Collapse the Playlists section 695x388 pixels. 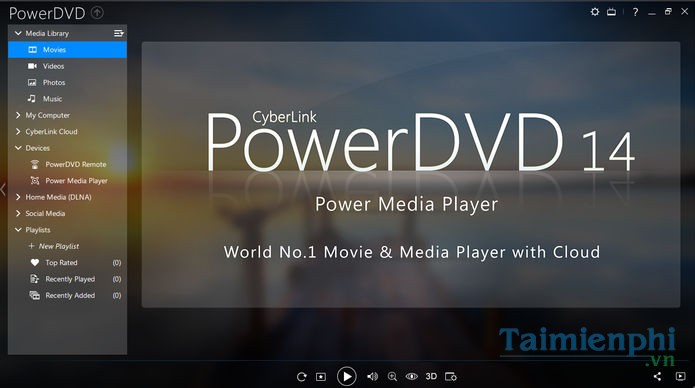(x=18, y=230)
